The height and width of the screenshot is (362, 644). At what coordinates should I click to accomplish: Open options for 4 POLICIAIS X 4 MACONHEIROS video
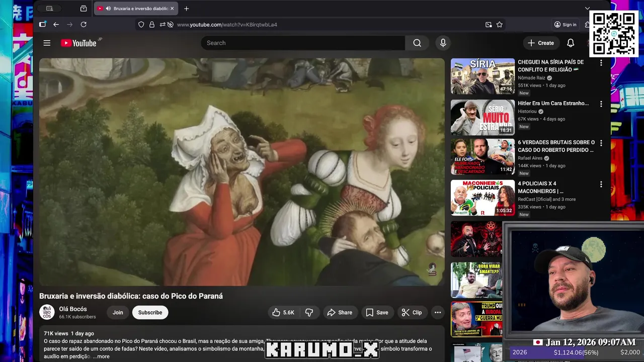(601, 185)
